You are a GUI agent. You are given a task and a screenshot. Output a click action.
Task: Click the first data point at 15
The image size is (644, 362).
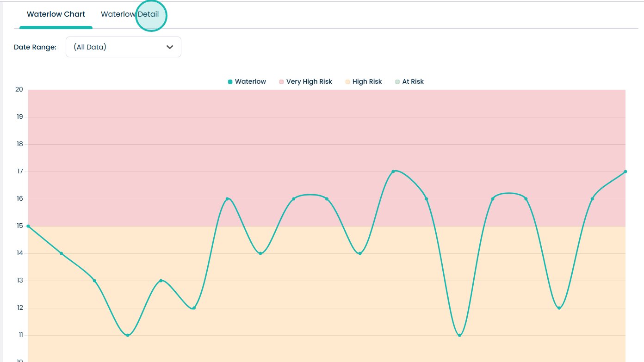click(x=28, y=226)
